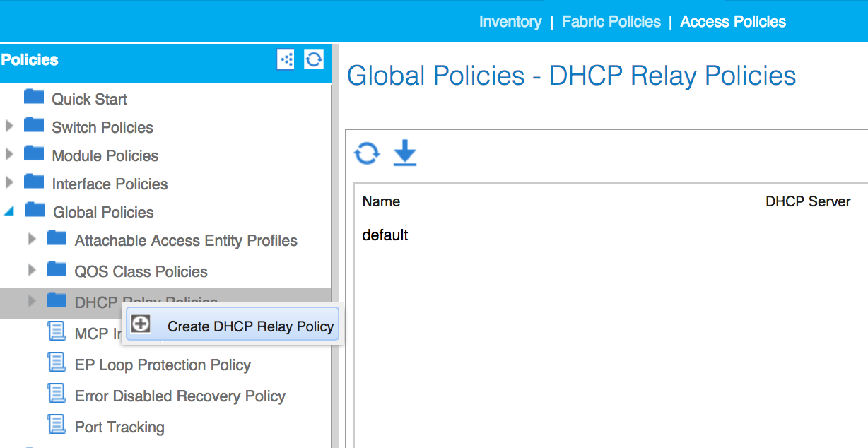Expand the Switch Policies node
The image size is (868, 448).
[x=9, y=126]
